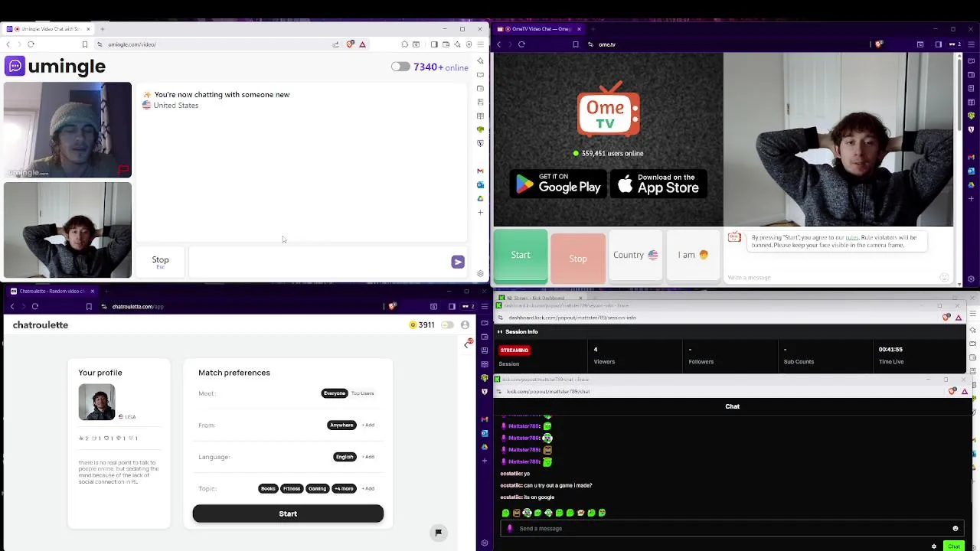This screenshot has width=980, height=551.
Task: Select the OmeTV Video Chat tab
Action: (x=539, y=29)
